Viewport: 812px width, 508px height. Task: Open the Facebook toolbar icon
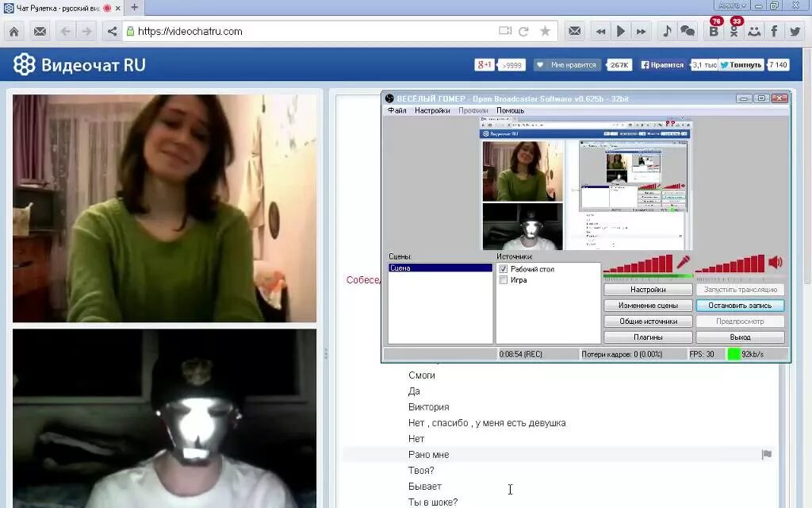pos(774,32)
